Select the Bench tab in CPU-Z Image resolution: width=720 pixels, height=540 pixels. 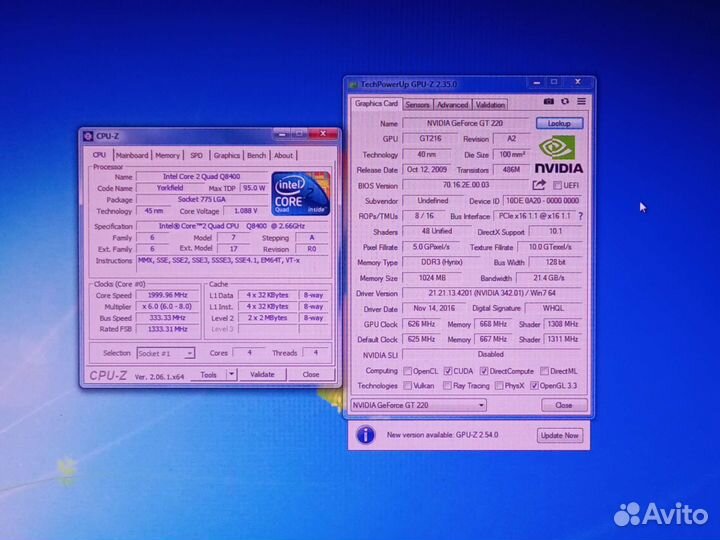256,155
